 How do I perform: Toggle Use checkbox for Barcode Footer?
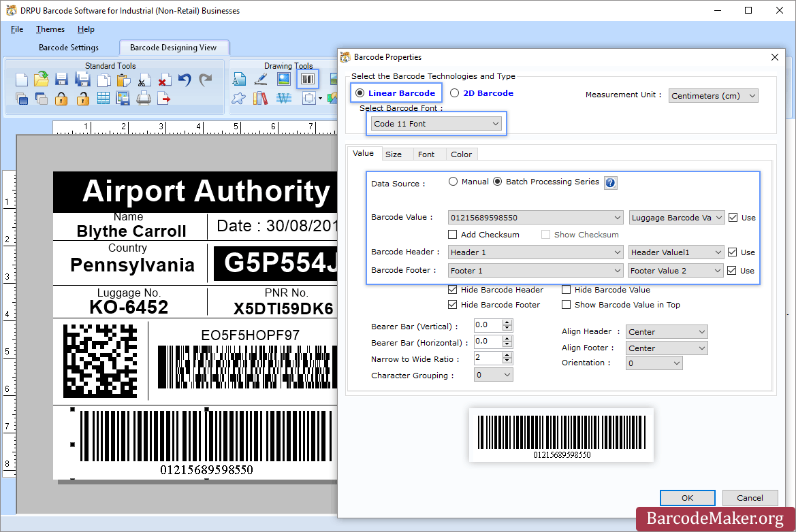731,271
